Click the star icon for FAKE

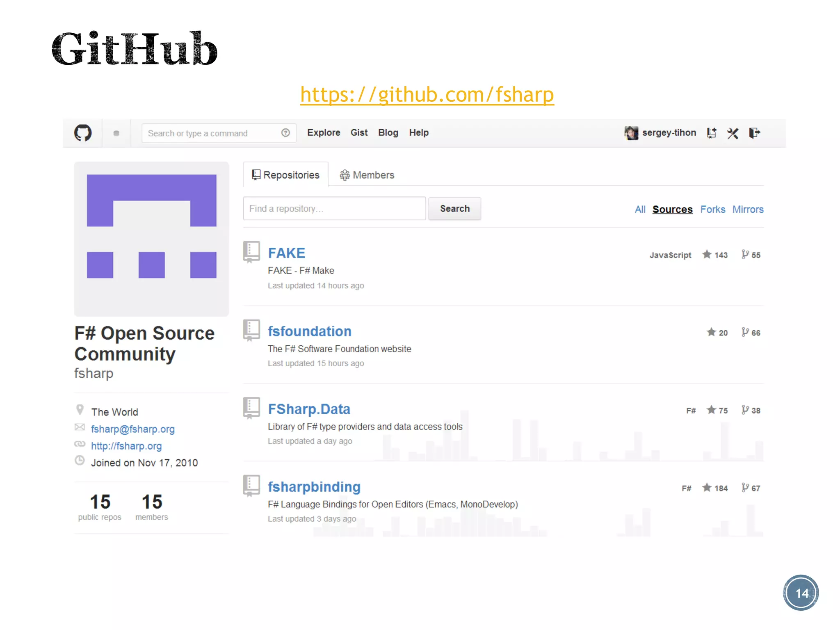(707, 254)
